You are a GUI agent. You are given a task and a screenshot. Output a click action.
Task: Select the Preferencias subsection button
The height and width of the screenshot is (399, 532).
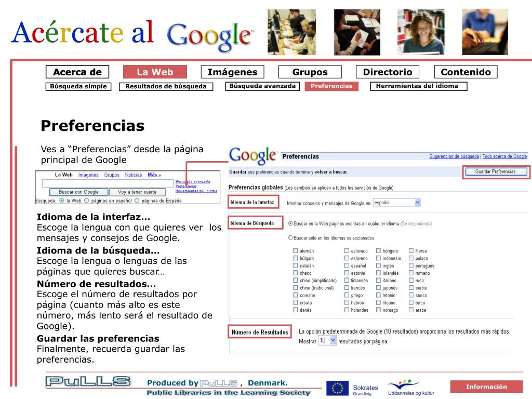[331, 86]
